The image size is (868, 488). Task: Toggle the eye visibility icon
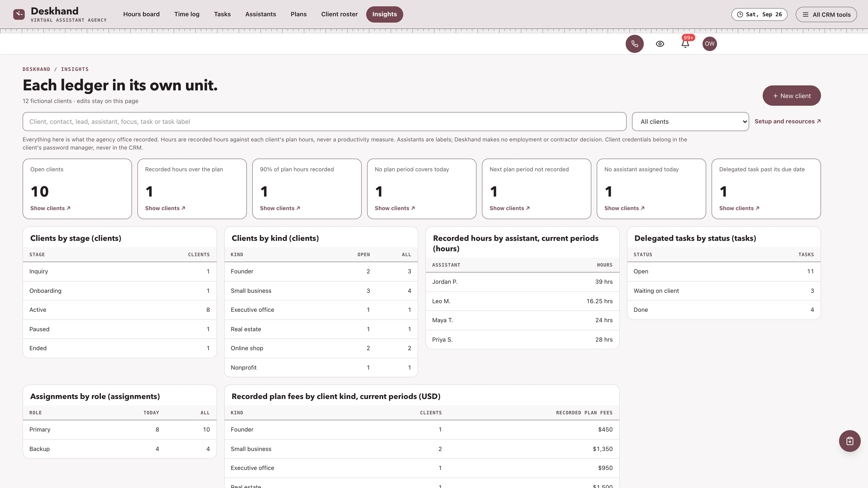tap(660, 44)
